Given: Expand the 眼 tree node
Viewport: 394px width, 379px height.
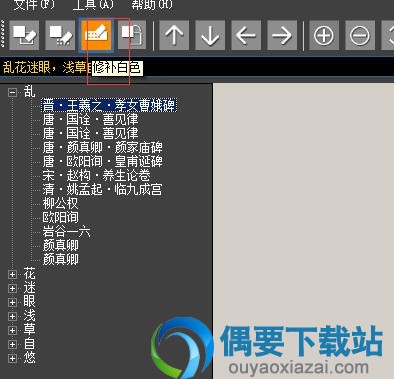Looking at the screenshot, I should click(13, 302).
